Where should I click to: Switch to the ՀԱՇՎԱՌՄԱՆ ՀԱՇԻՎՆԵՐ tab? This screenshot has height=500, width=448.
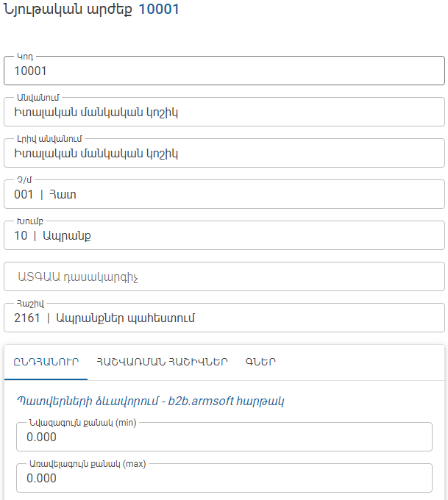pyautogui.click(x=162, y=362)
